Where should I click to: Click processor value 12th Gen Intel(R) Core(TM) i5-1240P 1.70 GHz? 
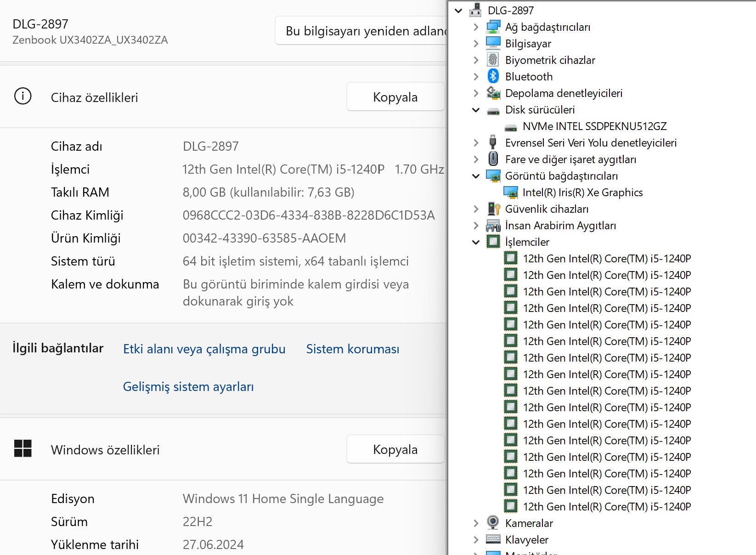pyautogui.click(x=313, y=169)
